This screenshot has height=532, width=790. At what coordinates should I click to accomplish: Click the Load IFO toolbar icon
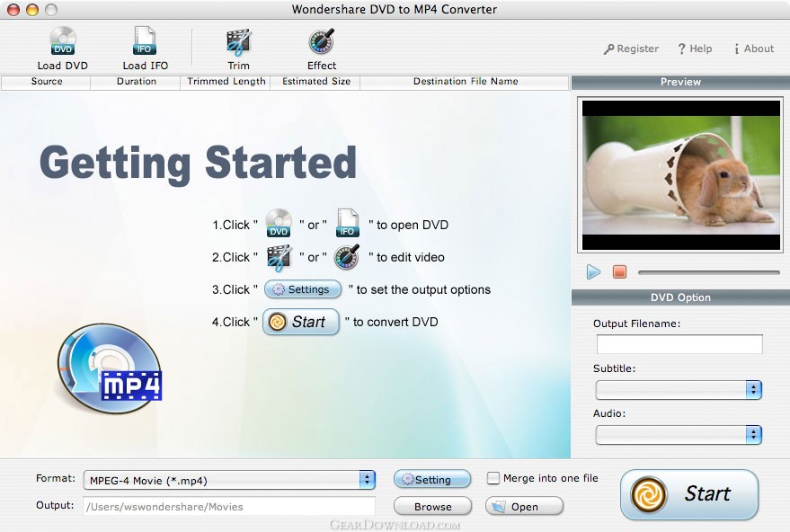coord(145,48)
